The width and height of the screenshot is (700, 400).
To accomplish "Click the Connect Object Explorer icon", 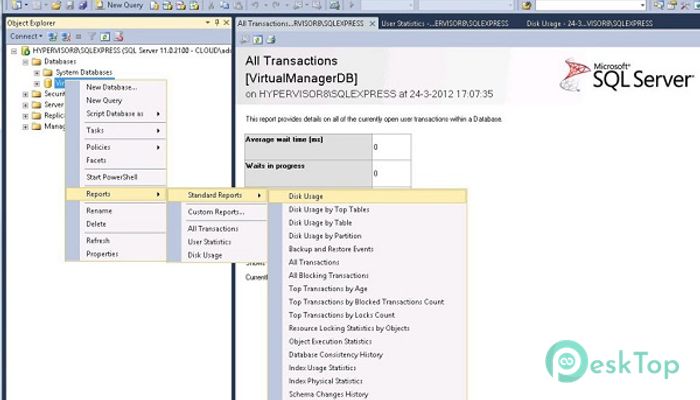I will point(53,37).
